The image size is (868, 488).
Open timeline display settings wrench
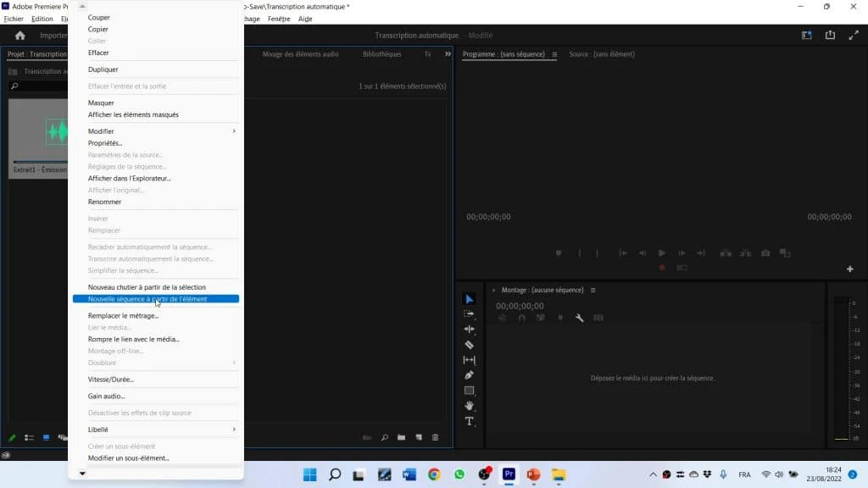click(580, 319)
